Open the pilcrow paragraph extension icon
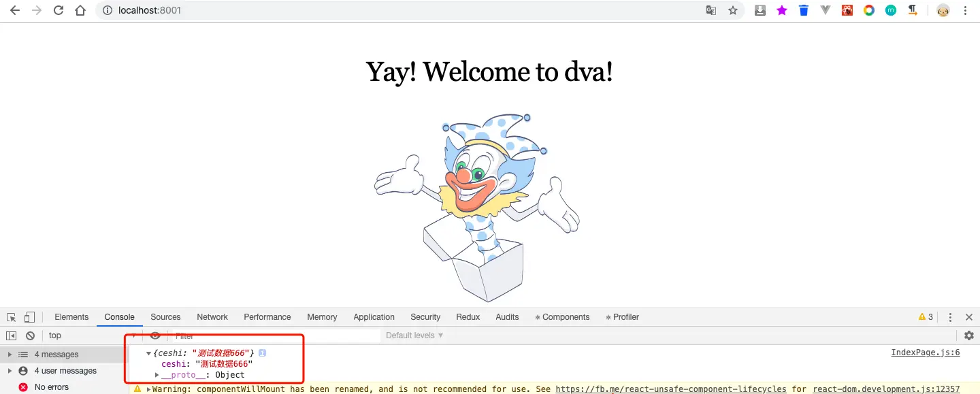The height and width of the screenshot is (394, 980). (913, 10)
